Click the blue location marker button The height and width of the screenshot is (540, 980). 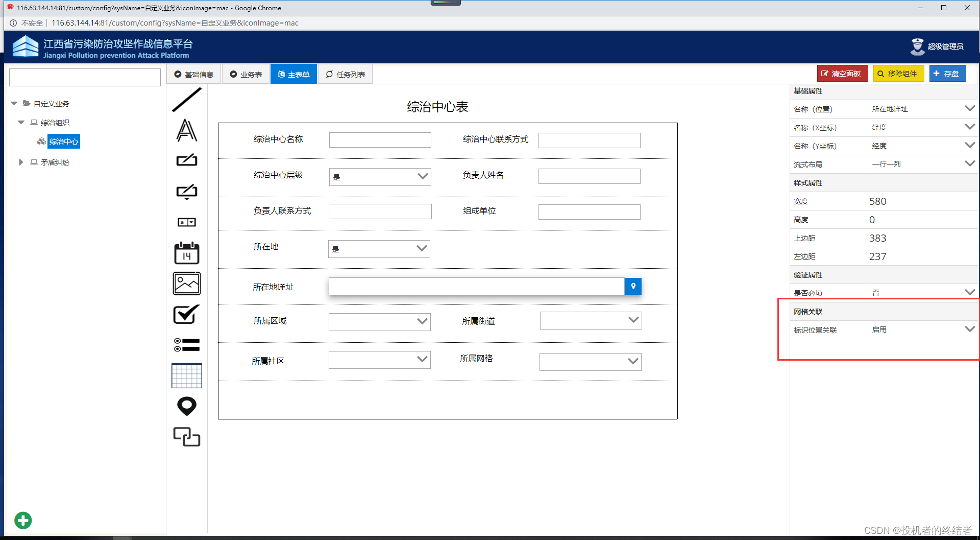(x=633, y=287)
